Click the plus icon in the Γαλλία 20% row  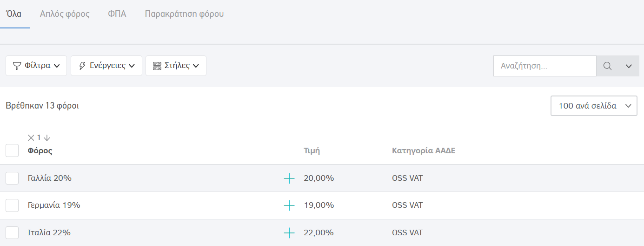tap(289, 178)
